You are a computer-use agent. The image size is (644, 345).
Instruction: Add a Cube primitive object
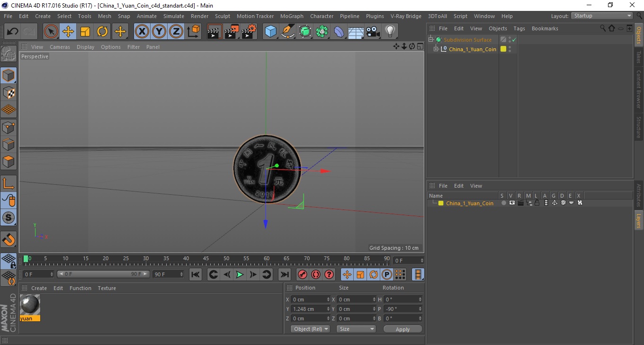271,32
